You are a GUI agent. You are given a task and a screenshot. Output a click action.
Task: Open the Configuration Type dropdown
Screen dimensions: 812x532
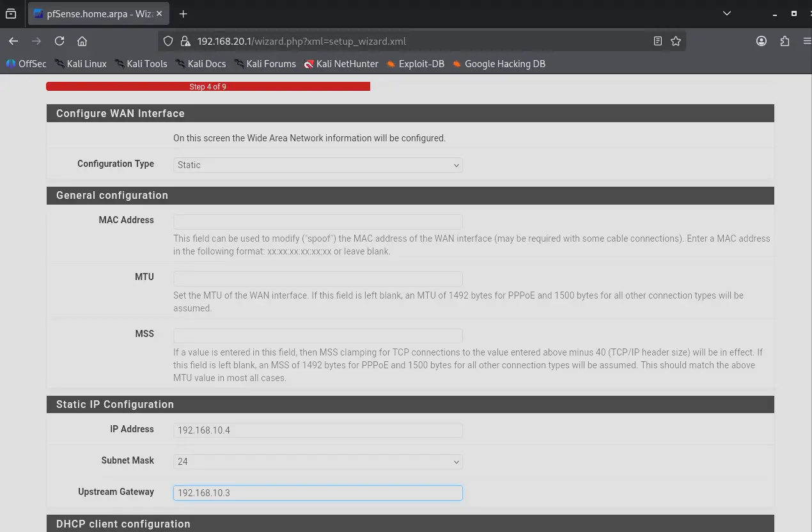point(318,164)
